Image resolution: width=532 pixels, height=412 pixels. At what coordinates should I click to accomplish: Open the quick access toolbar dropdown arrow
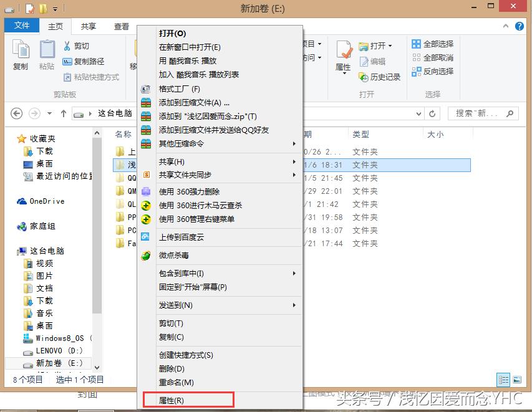56,7
